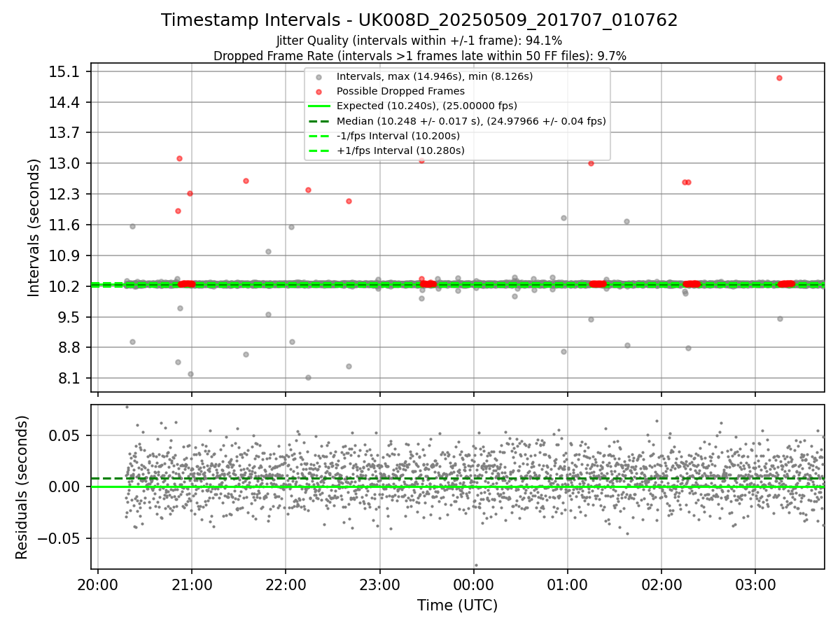Click the x-axis tick label 22:00
This screenshot has width=840, height=630.
[286, 584]
